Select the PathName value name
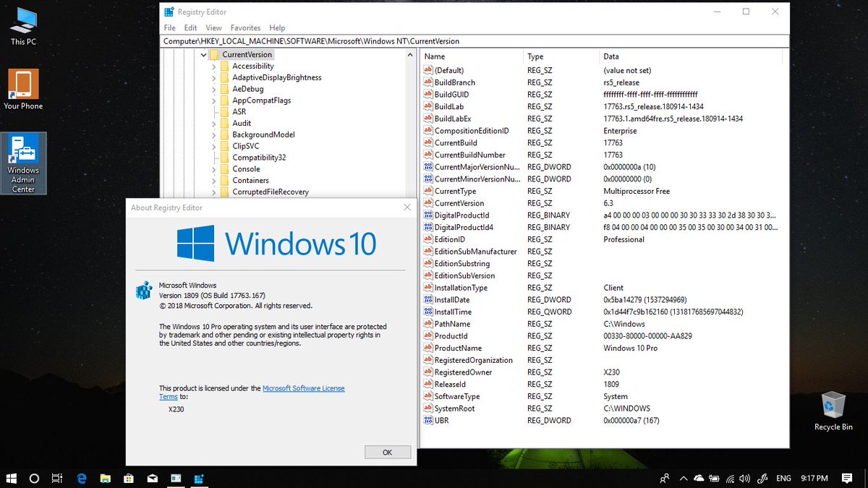Screen dimensions: 868x488 452,324
